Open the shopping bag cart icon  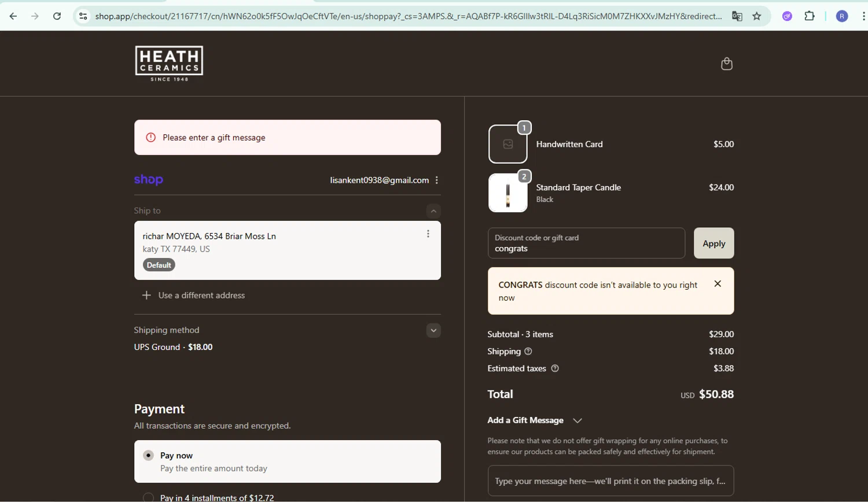click(727, 64)
